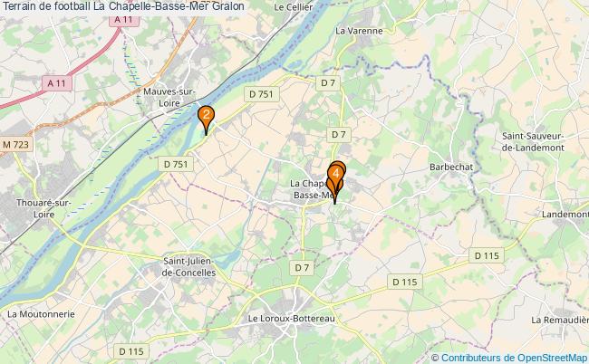Select the Saint-Julien-de-Concelles town label
Screen dimensions: 589x364
click(x=188, y=267)
